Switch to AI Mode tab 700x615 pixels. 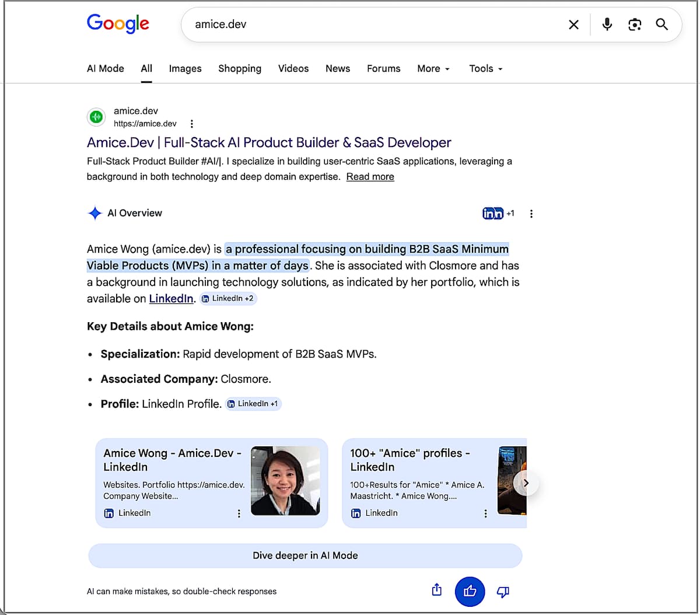(x=106, y=69)
